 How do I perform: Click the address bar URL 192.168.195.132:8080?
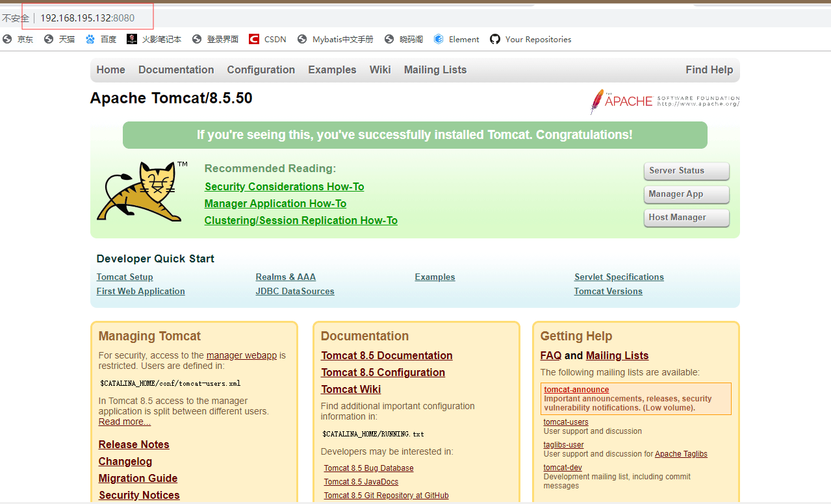(x=87, y=18)
